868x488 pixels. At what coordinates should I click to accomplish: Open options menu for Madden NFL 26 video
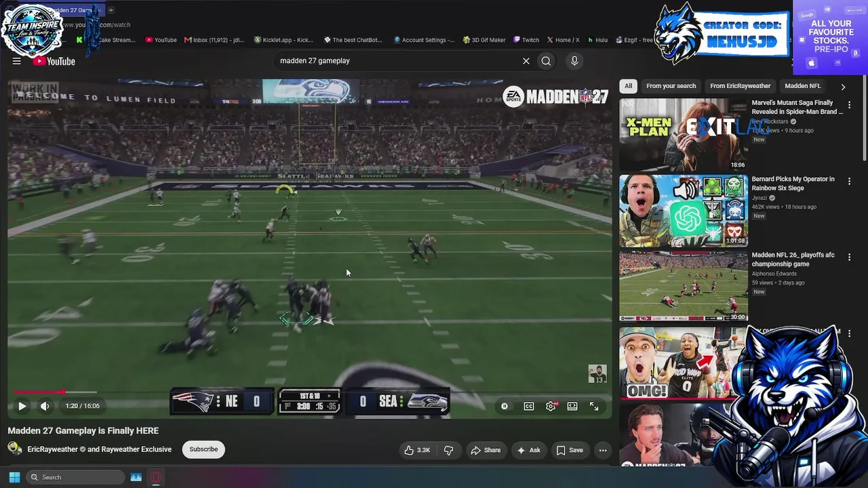click(x=849, y=258)
